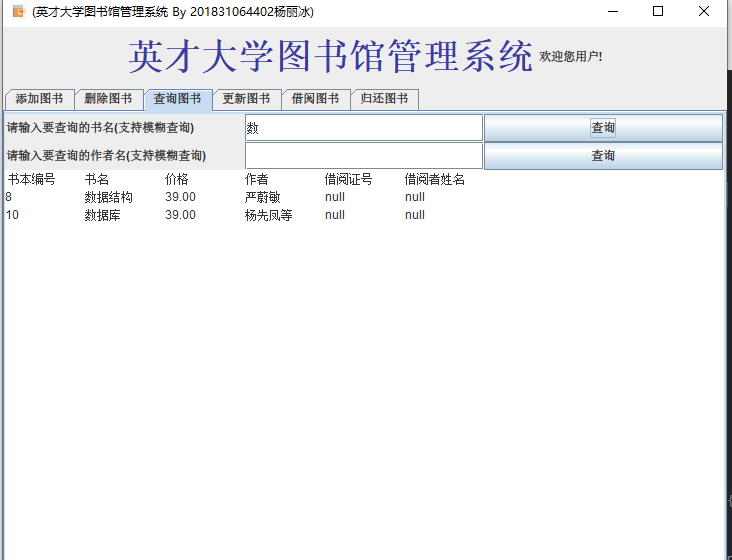Select the book title 数据库
Screen dimensions: 732x560
(102, 215)
